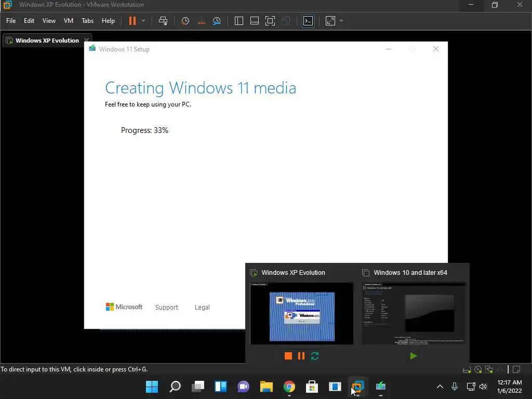Power on Windows 10 and later x64
532x399 pixels.
point(413,356)
